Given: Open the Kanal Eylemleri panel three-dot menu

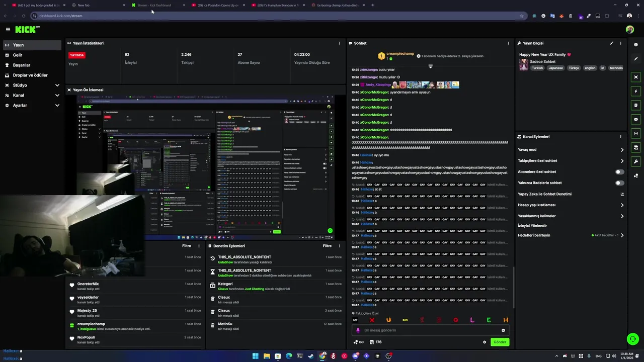Looking at the screenshot, I should pyautogui.click(x=620, y=137).
